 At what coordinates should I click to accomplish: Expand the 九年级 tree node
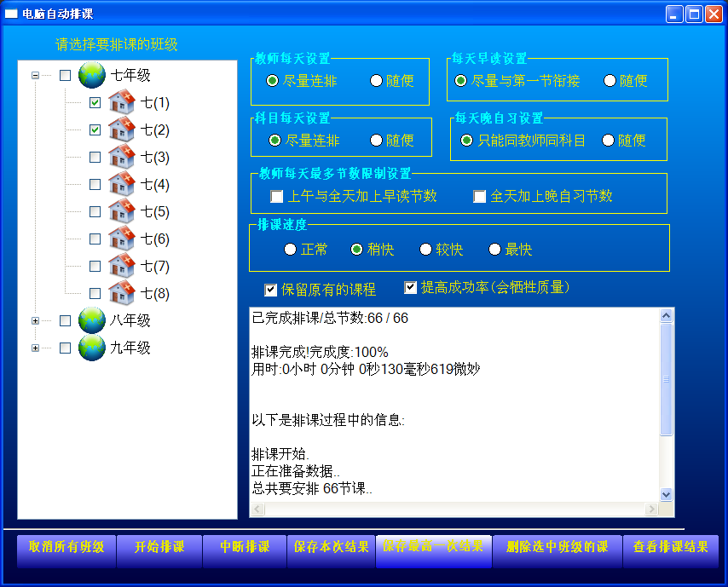[35, 348]
